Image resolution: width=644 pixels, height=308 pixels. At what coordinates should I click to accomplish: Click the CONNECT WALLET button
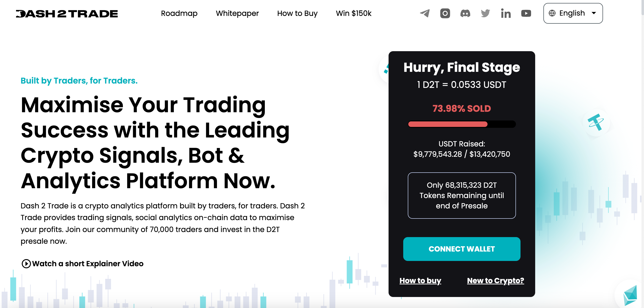462,249
